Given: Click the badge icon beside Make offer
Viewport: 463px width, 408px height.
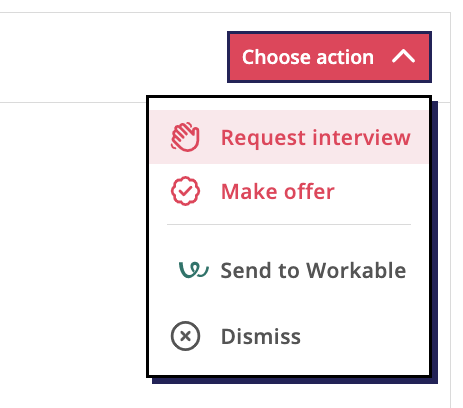Looking at the screenshot, I should click(185, 191).
